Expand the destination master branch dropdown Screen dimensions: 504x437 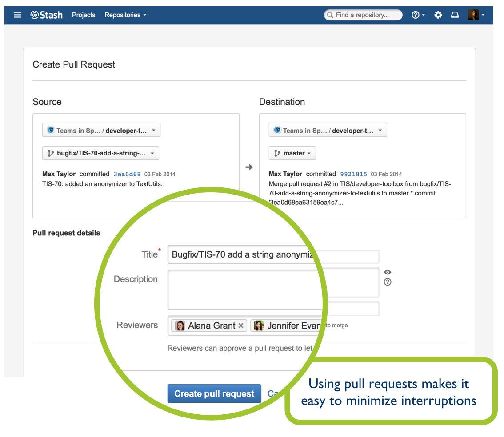pyautogui.click(x=292, y=153)
